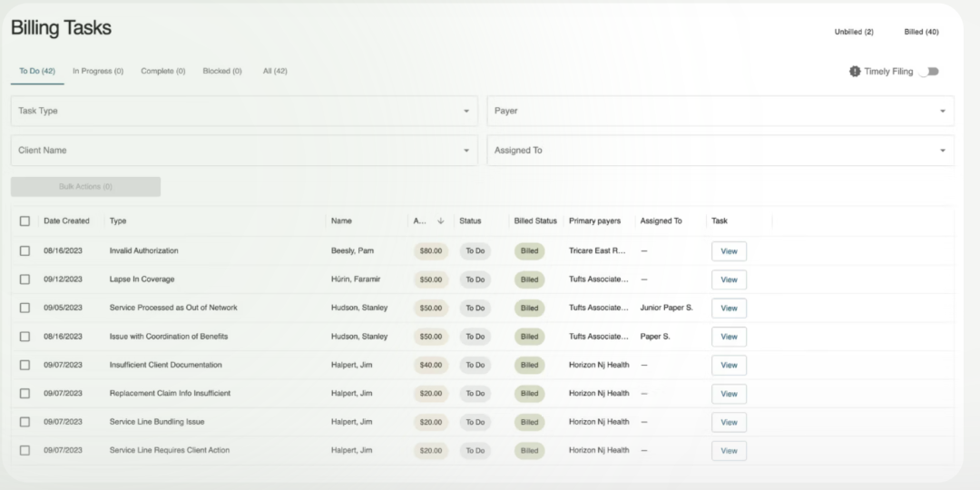
Task: View the Invalid Authorization task
Action: (x=729, y=251)
